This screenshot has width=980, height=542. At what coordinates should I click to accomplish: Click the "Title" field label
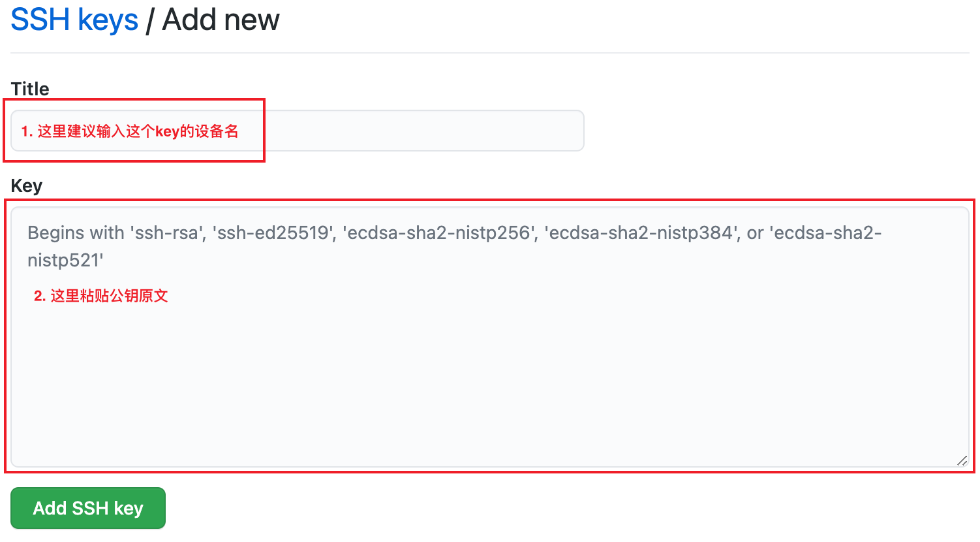point(30,89)
